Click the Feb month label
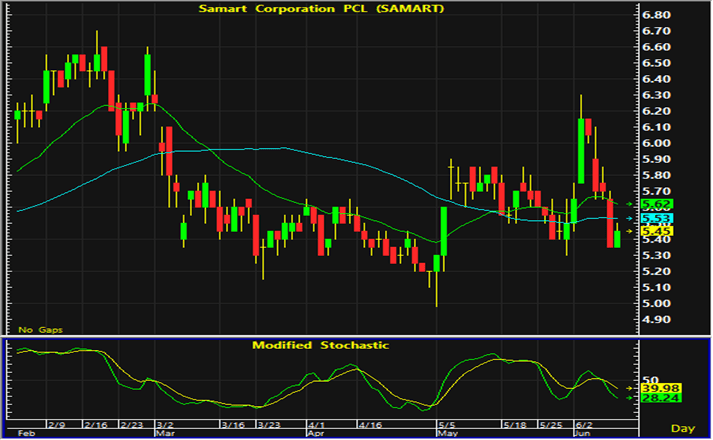713x440 pixels. [26, 433]
